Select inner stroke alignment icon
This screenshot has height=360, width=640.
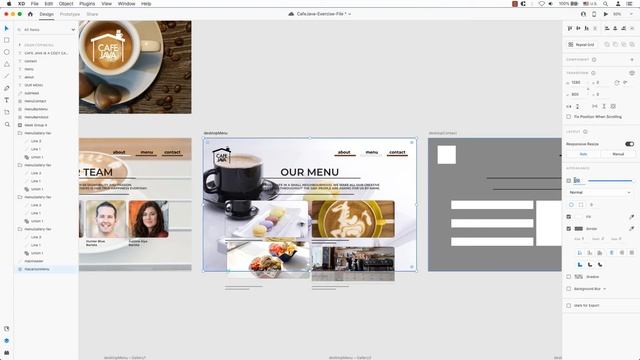click(x=580, y=253)
